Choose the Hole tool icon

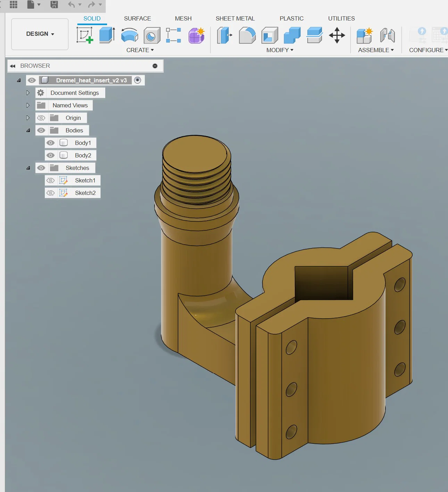pos(152,35)
